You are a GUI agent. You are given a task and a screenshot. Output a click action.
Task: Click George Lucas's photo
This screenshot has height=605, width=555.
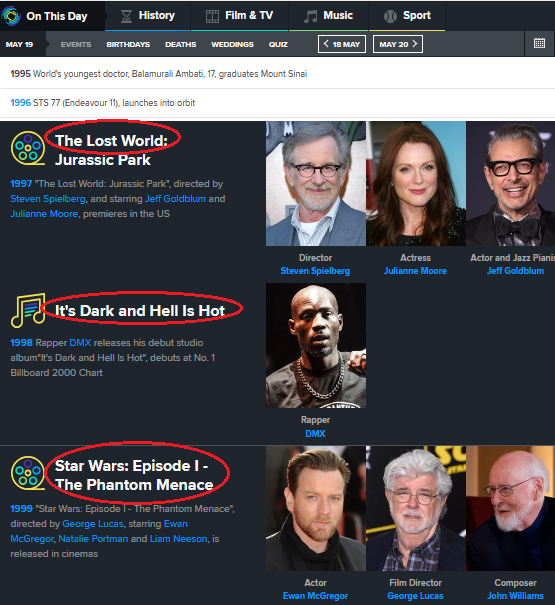tap(416, 509)
